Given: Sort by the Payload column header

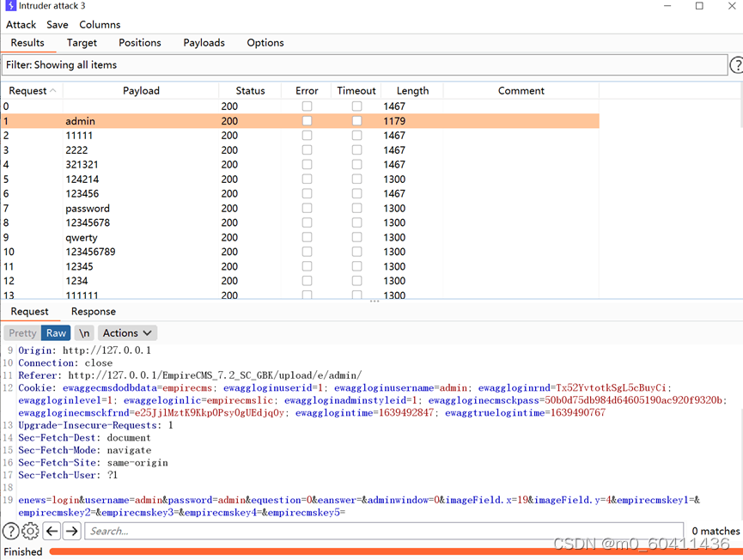Looking at the screenshot, I should click(x=141, y=90).
